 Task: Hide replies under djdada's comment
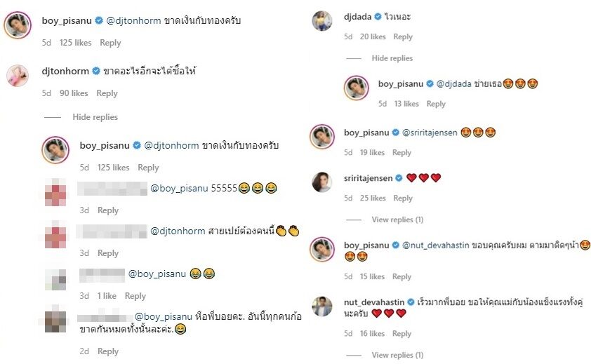coord(392,58)
